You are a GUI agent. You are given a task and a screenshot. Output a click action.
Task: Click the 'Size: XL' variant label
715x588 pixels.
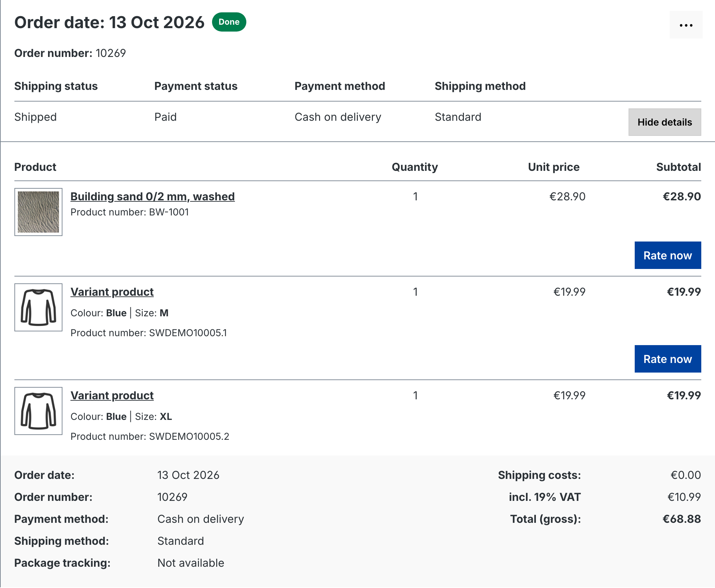tap(153, 416)
